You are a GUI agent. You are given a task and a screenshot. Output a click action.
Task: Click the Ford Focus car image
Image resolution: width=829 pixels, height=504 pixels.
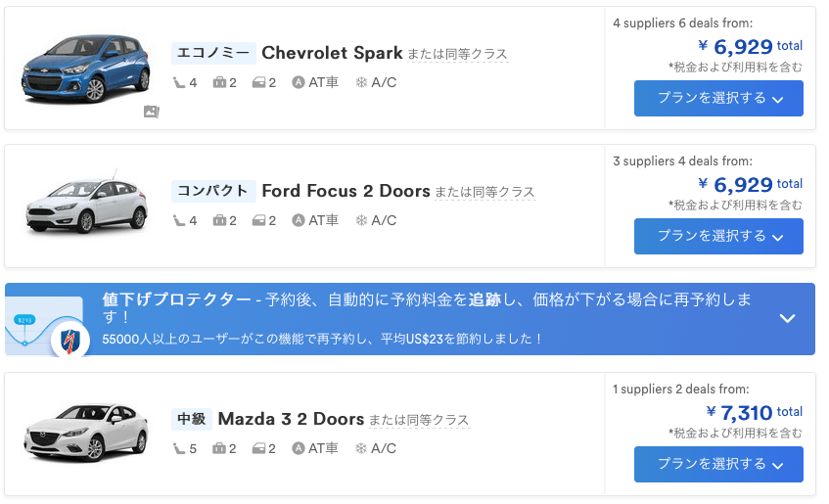(88, 206)
